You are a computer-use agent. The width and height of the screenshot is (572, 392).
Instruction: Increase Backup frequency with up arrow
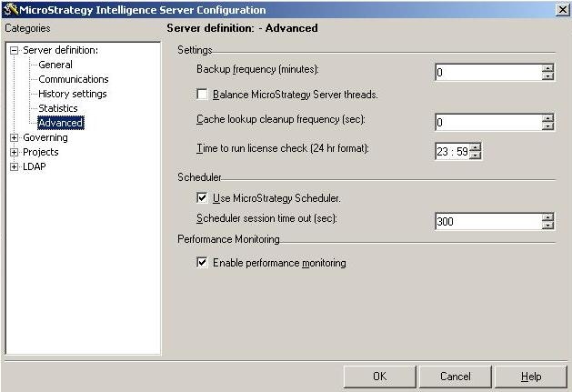[x=548, y=68]
